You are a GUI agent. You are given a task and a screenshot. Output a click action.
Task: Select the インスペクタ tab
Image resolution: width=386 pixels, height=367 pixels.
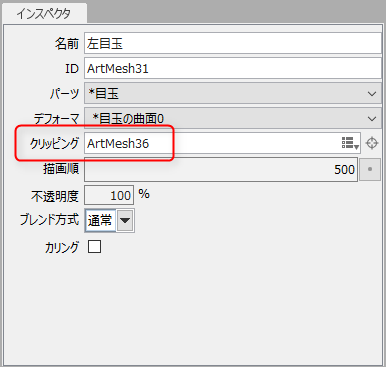[x=44, y=14]
